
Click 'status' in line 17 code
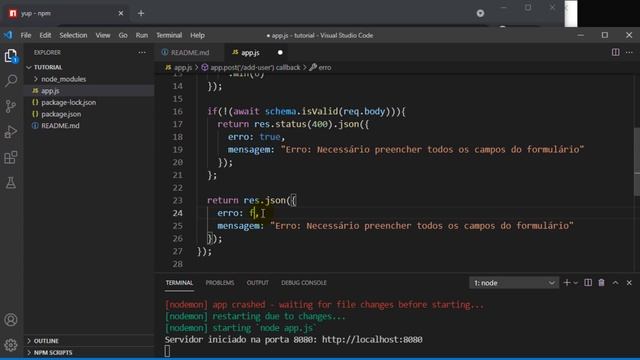291,124
